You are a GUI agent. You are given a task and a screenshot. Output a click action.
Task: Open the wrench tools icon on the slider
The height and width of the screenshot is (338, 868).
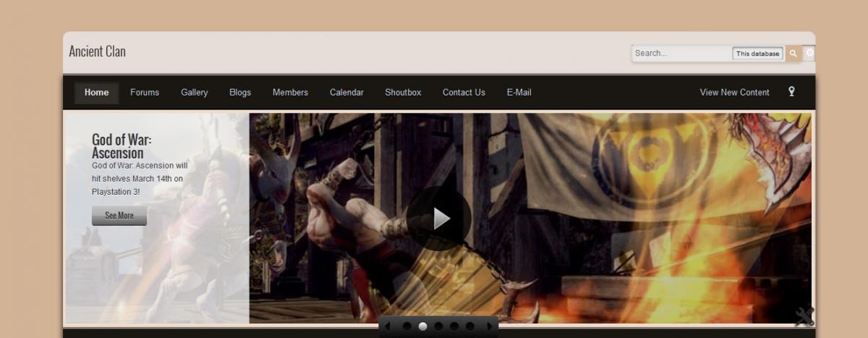click(x=804, y=316)
